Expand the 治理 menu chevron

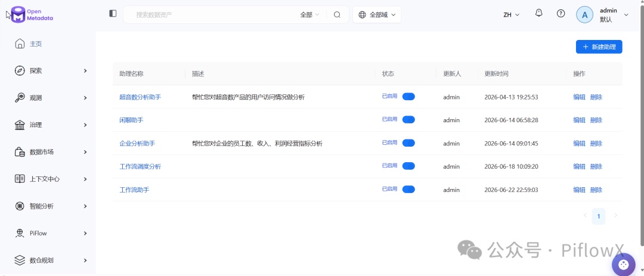[85, 125]
